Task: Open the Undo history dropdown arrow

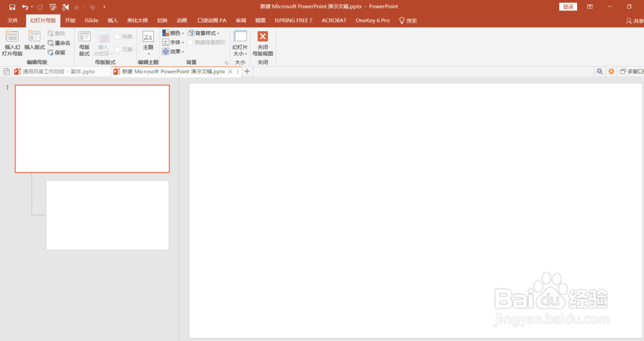Action: [x=32, y=7]
